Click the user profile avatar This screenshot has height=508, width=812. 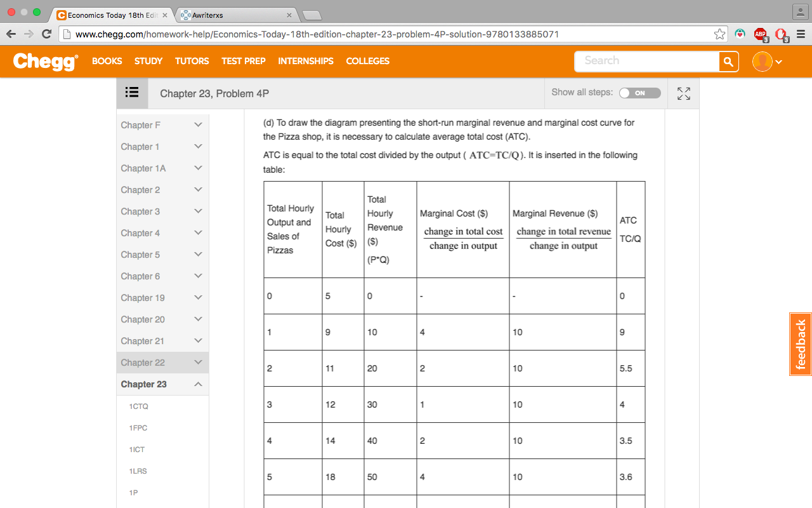coord(762,62)
